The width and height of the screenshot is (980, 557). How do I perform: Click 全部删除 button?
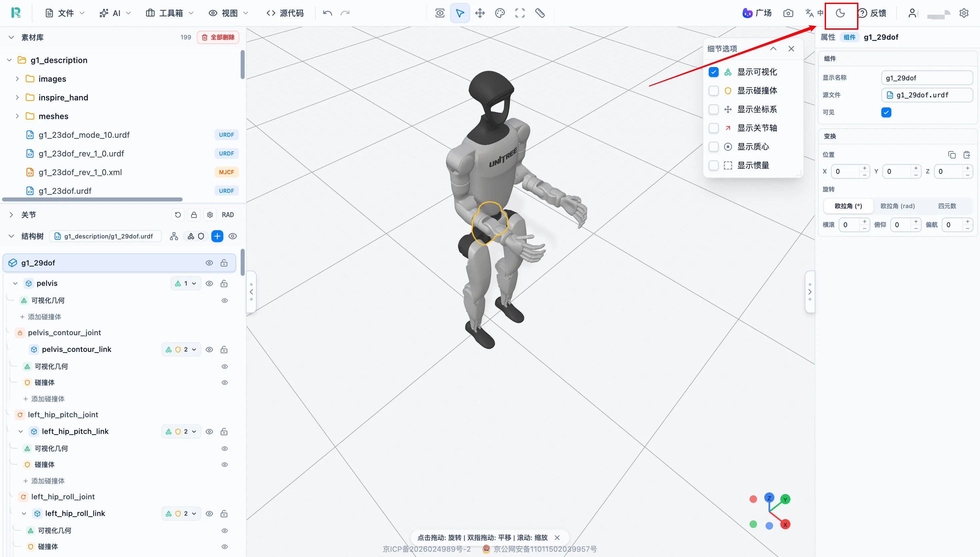[218, 37]
